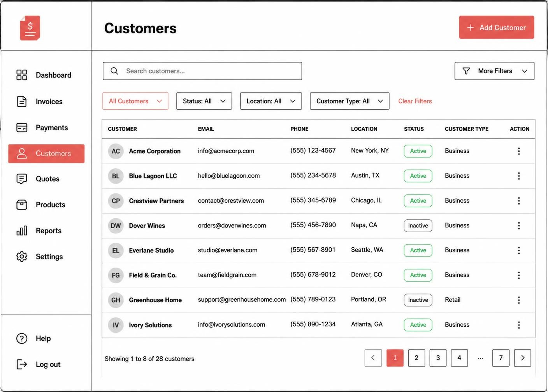Viewport: 548px width, 392px height.
Task: Jump to page 7 of customers
Action: [x=501, y=358]
